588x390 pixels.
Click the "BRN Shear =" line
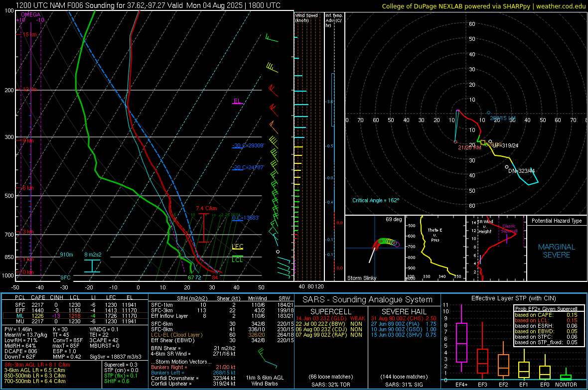pyautogui.click(x=193, y=348)
